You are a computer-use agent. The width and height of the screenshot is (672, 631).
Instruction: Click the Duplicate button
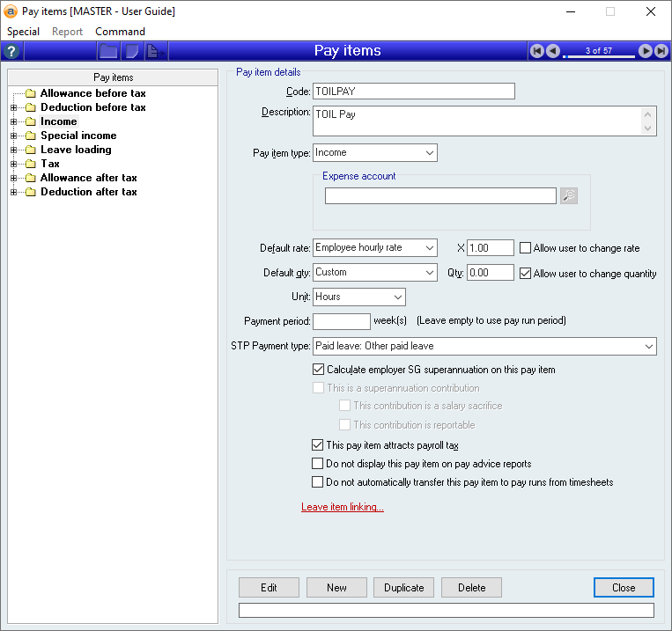pos(404,588)
